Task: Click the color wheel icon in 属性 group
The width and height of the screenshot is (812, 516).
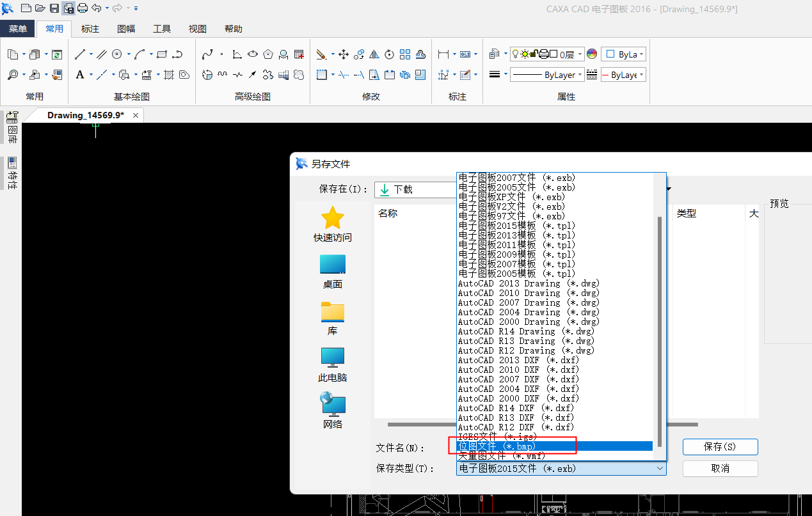Action: (x=592, y=54)
